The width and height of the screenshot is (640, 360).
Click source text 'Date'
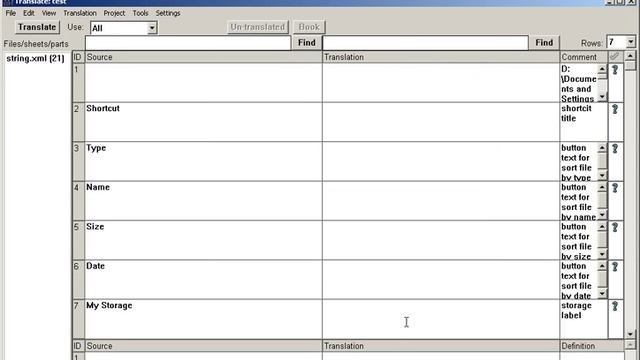[96, 266]
